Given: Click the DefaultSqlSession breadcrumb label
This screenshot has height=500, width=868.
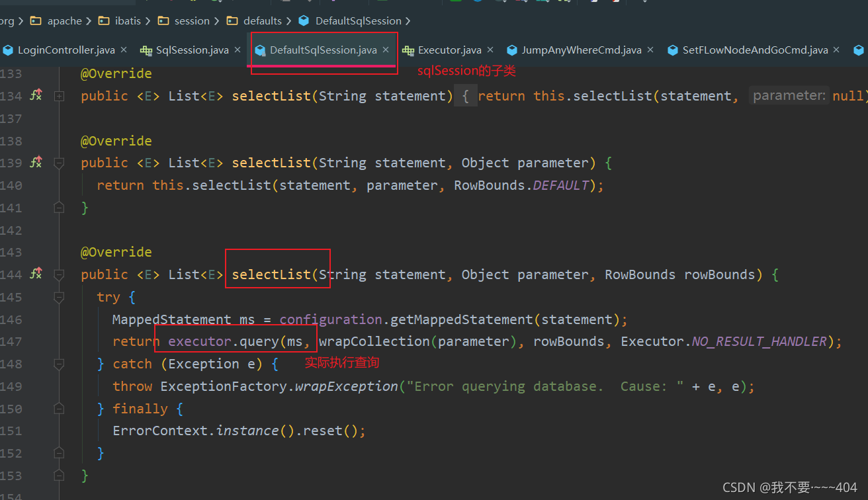Looking at the screenshot, I should coord(358,21).
